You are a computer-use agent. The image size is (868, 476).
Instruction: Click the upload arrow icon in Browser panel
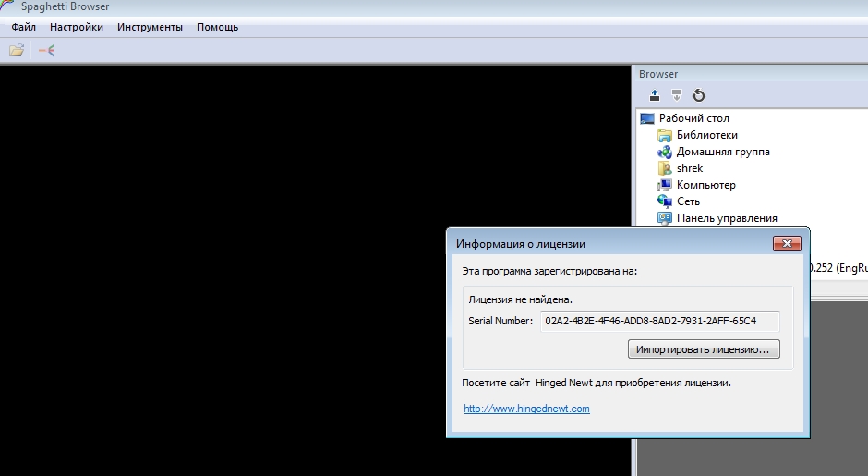pos(655,95)
